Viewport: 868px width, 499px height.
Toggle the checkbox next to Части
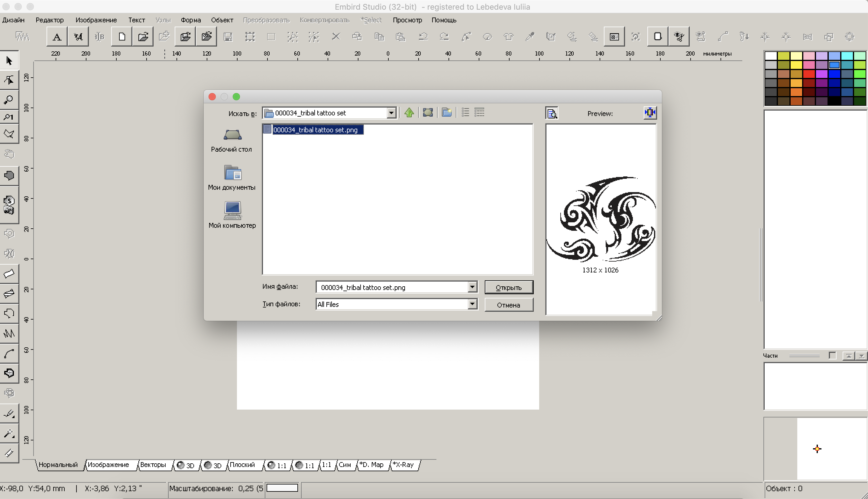832,356
